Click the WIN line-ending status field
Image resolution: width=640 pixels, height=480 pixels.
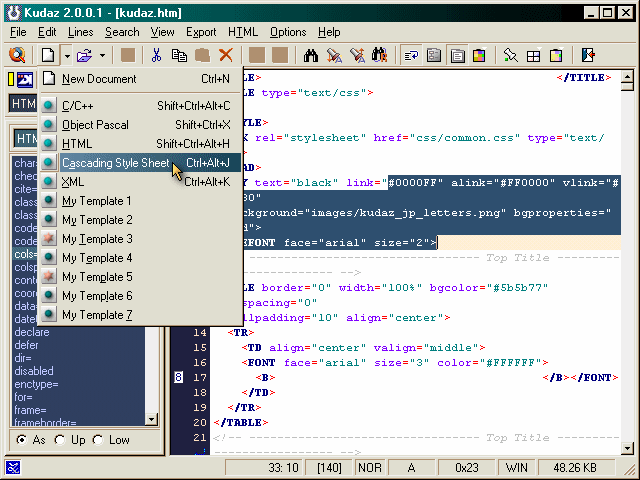point(516,467)
